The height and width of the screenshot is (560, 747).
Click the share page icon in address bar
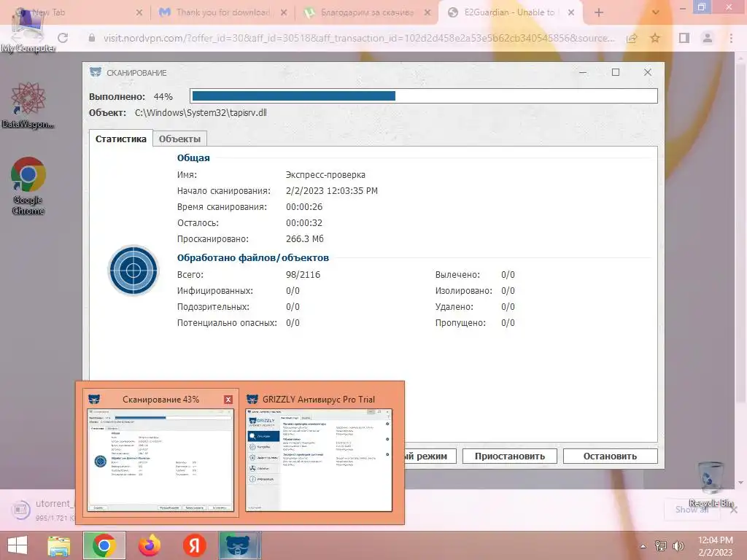click(632, 38)
